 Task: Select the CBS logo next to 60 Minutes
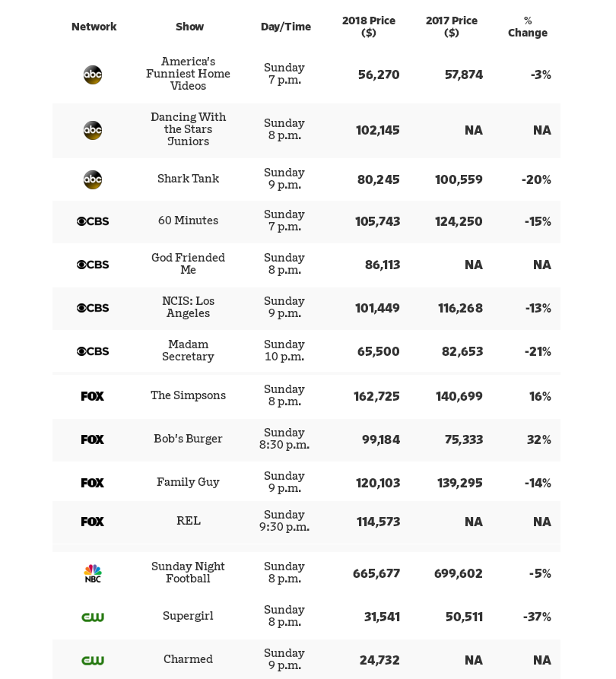coord(93,221)
